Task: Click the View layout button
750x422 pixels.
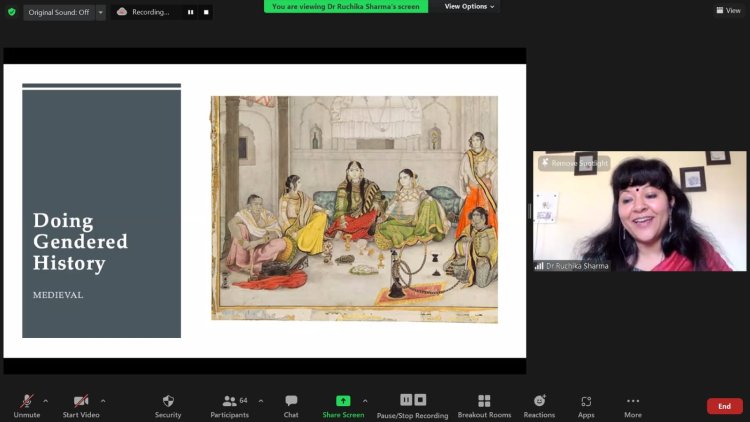Action: coord(728,10)
